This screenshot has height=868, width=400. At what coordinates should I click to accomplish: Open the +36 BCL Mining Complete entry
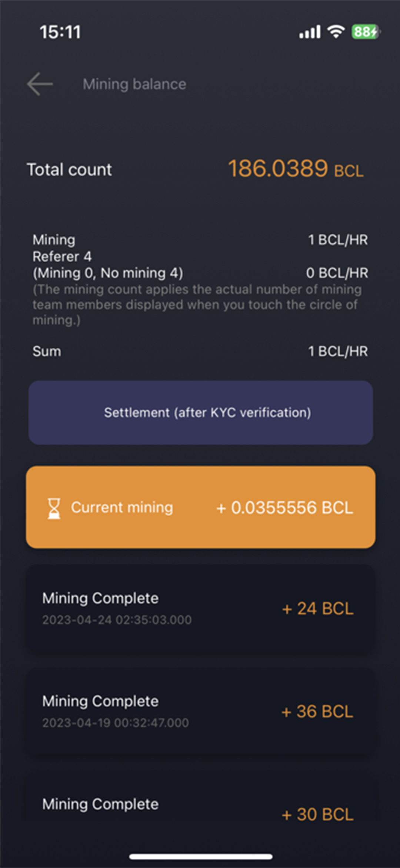tap(200, 711)
